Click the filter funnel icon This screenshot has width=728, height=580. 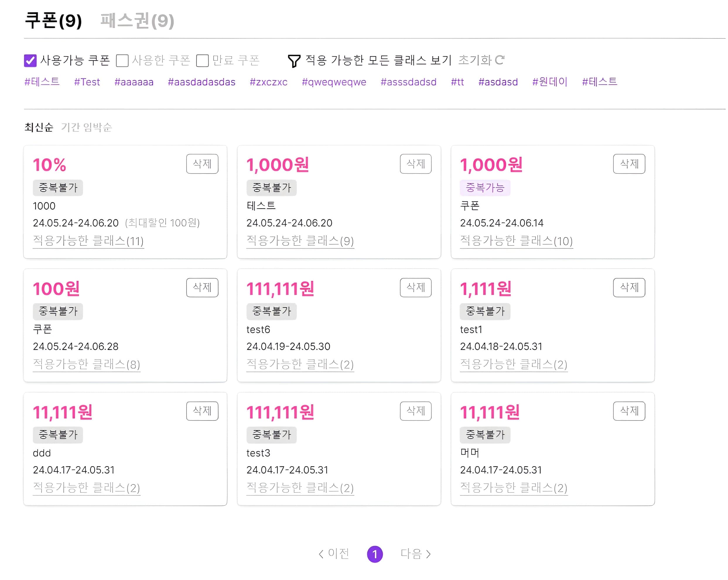(x=294, y=60)
